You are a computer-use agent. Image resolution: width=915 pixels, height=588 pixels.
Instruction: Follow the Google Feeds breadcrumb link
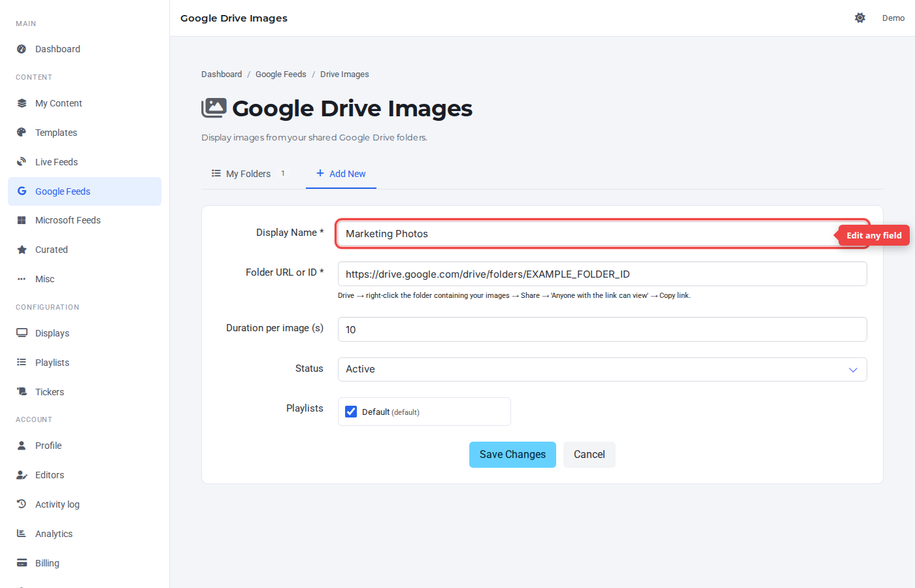pyautogui.click(x=281, y=74)
